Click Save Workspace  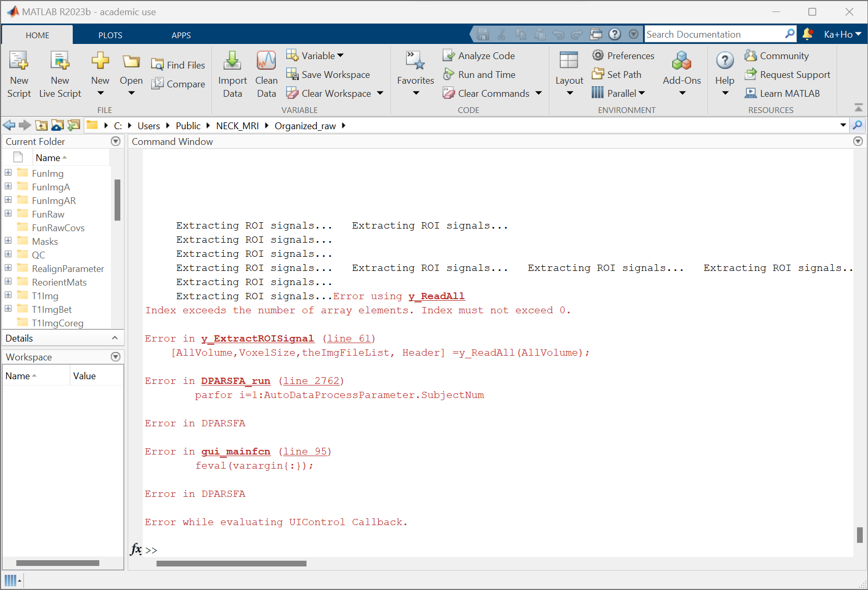click(328, 74)
